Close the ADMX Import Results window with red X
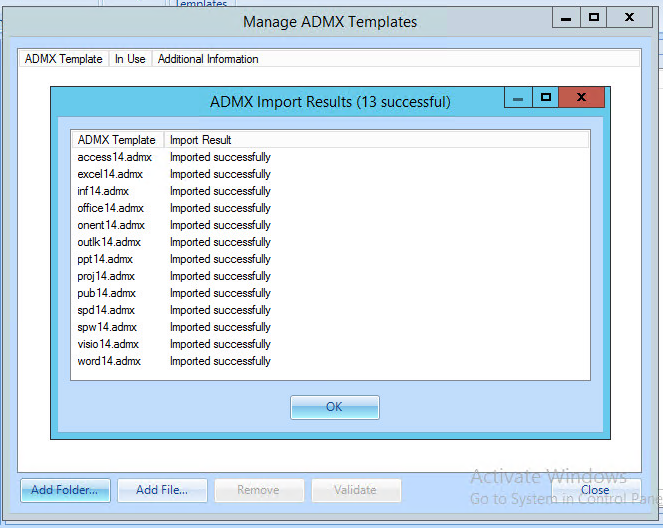The width and height of the screenshot is (663, 528). point(581,98)
